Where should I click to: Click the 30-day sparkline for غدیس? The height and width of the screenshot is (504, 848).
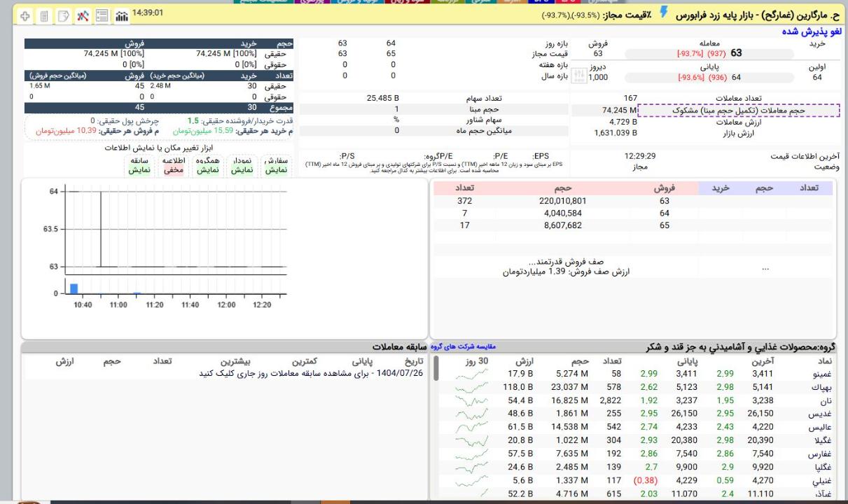point(470,414)
